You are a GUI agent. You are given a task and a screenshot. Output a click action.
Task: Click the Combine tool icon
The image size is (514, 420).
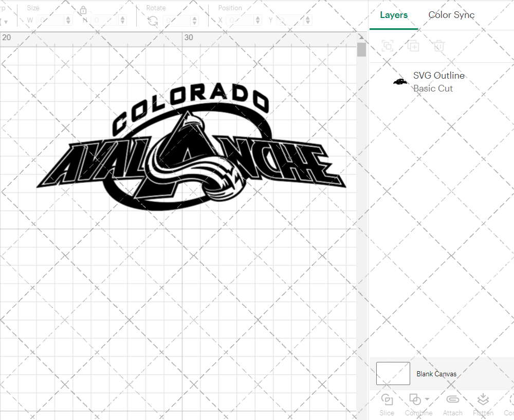[x=415, y=399]
